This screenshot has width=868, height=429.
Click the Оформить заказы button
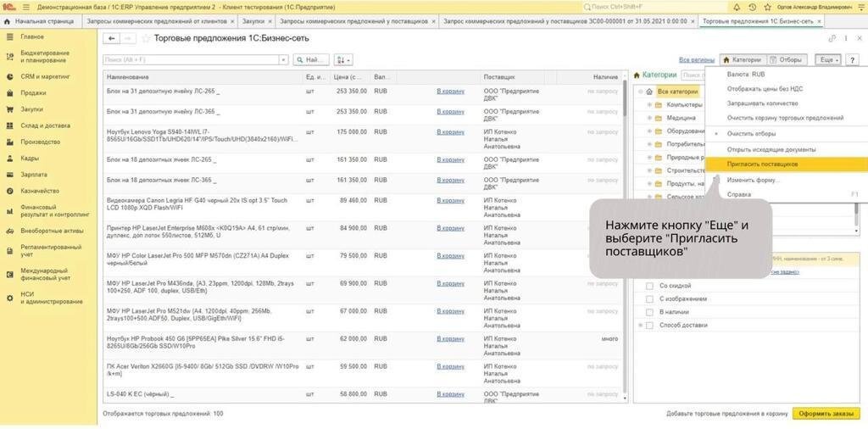[826, 414]
